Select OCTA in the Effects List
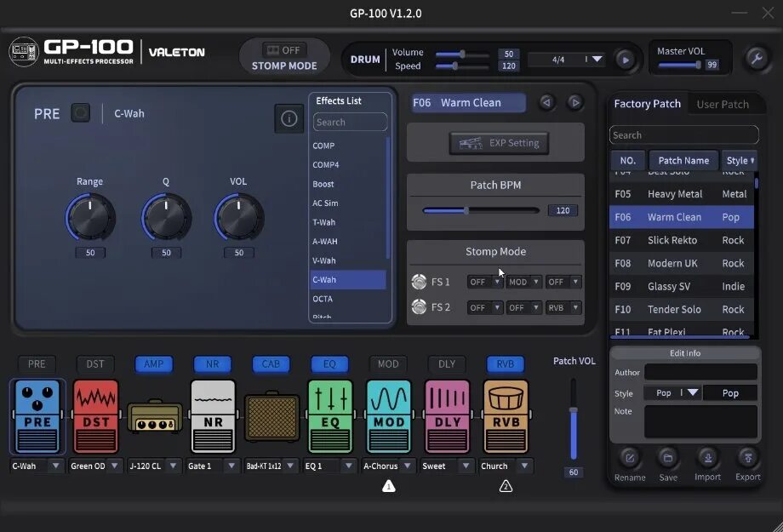Image resolution: width=783 pixels, height=532 pixels. click(x=347, y=299)
